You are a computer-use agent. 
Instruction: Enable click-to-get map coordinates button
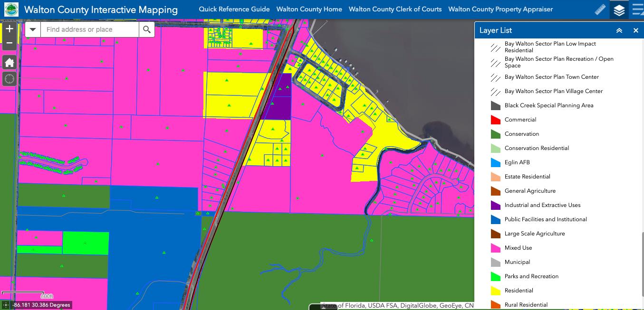[6, 305]
